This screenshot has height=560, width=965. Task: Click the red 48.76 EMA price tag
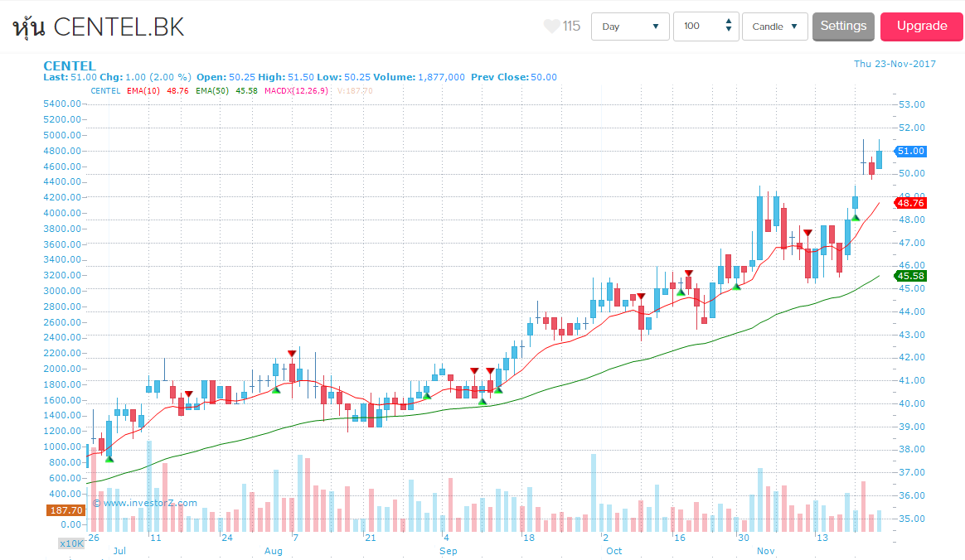pos(910,203)
